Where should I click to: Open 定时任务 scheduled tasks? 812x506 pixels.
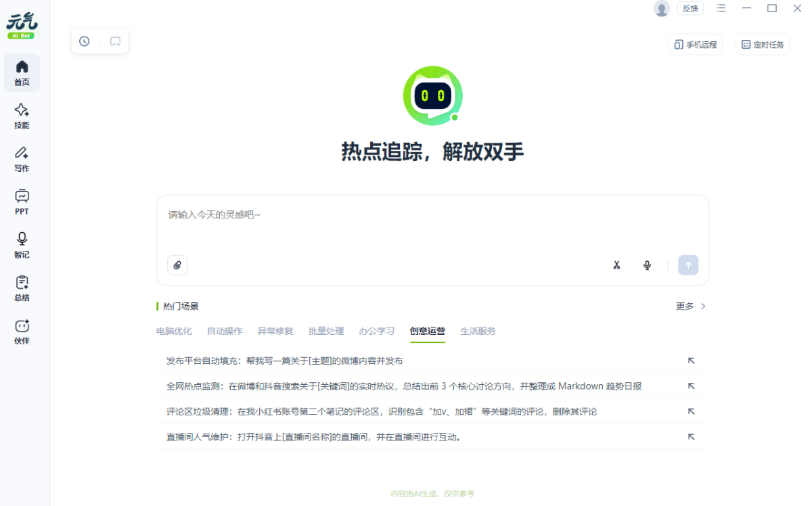pos(762,44)
